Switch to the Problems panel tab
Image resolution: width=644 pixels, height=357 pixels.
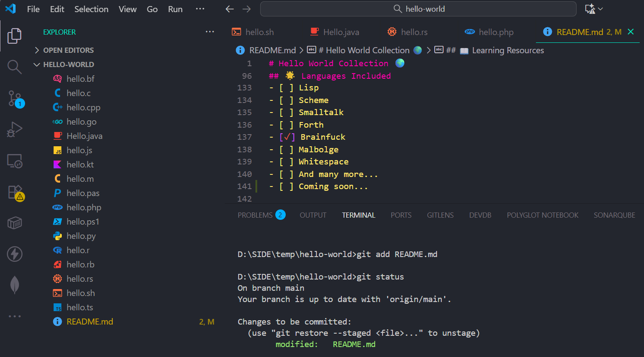[x=255, y=215]
